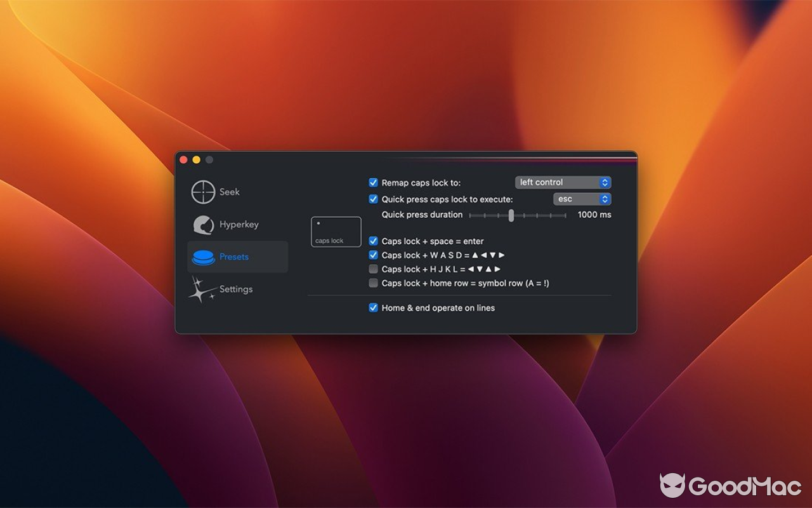Disable Caps lock + space = enter
This screenshot has width=812, height=508.
click(x=374, y=241)
